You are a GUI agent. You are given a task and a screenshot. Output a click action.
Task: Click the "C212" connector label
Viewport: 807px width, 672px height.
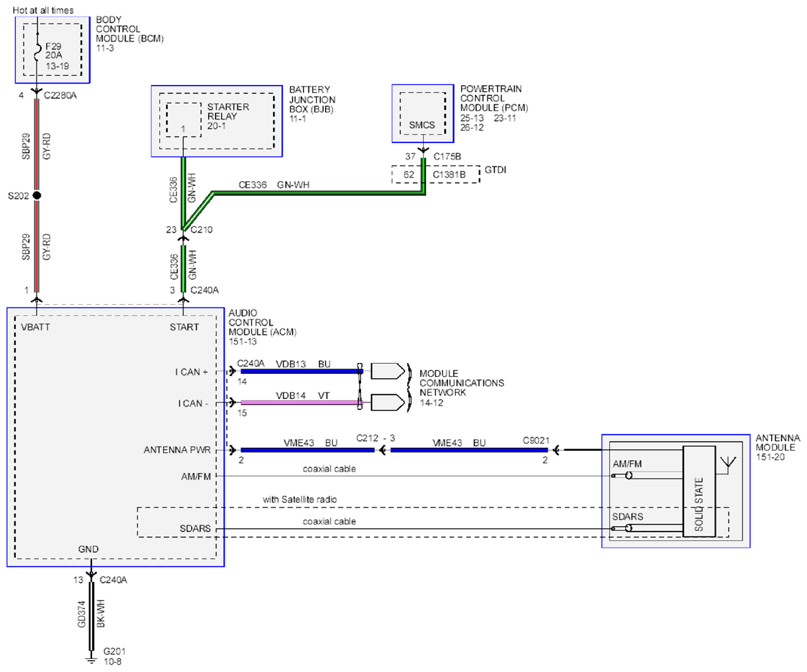(x=367, y=438)
